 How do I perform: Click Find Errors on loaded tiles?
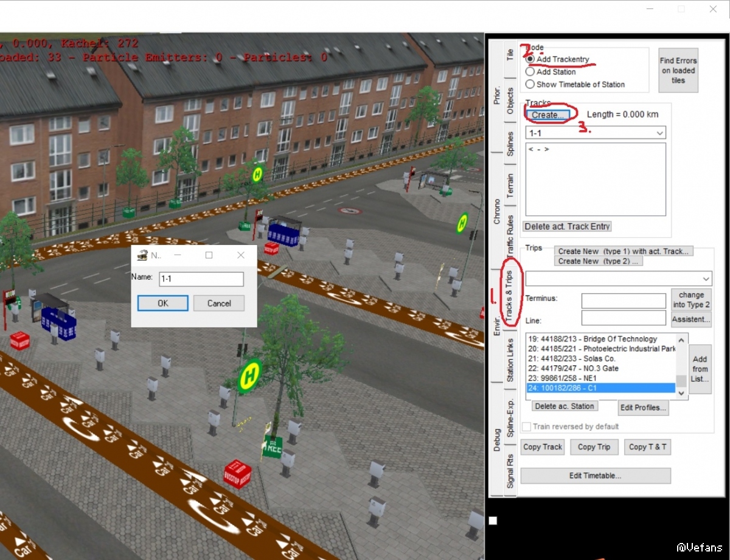click(678, 71)
